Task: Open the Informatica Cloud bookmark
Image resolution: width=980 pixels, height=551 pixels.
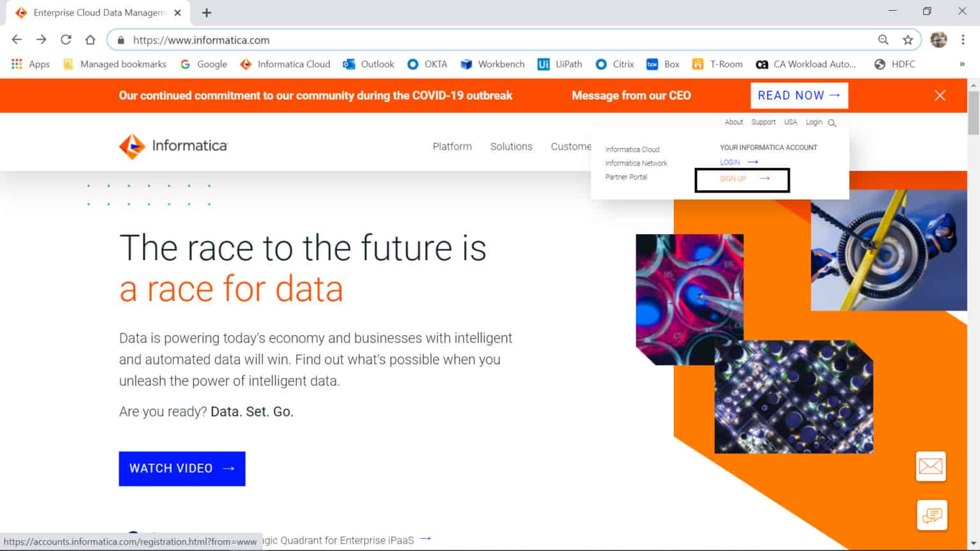Action: 285,64
